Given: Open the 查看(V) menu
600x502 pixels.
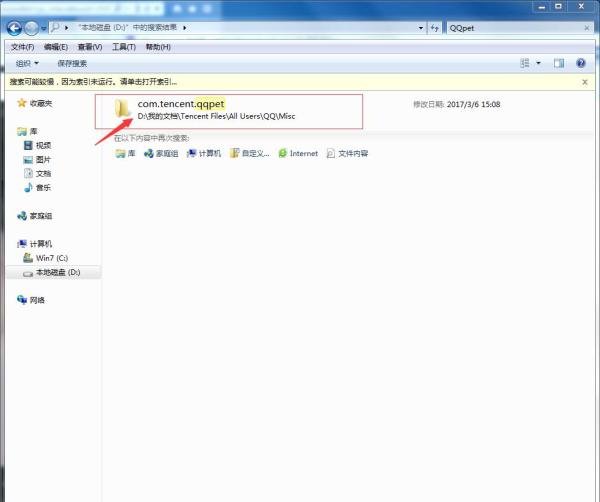Looking at the screenshot, I should 90,47.
